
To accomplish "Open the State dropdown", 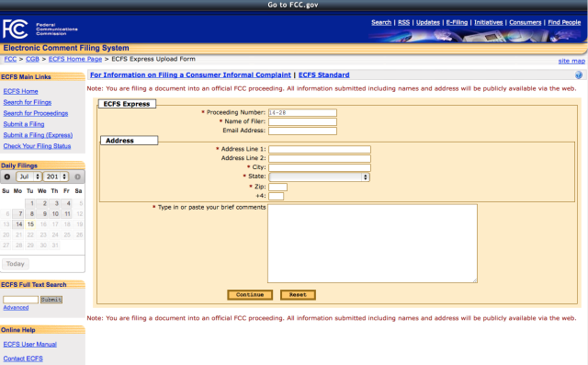I will (x=319, y=177).
